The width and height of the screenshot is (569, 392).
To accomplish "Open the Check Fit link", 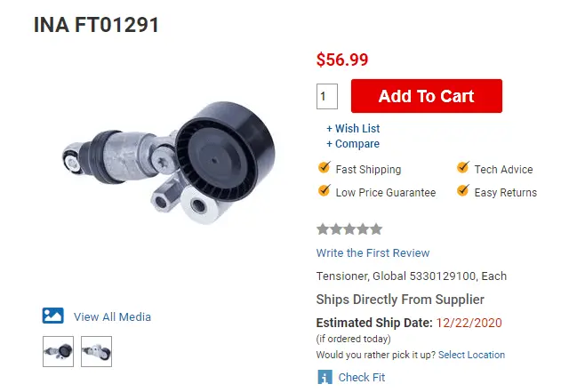I will 362,377.
